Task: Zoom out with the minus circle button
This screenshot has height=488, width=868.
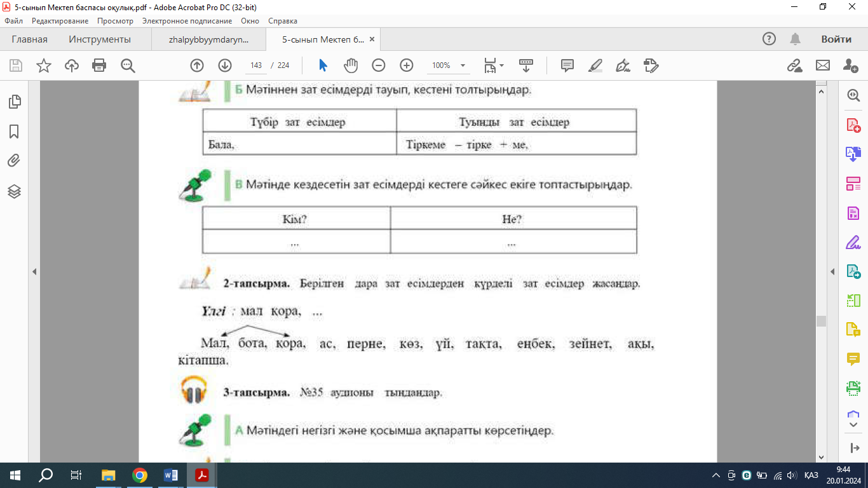Action: click(379, 65)
